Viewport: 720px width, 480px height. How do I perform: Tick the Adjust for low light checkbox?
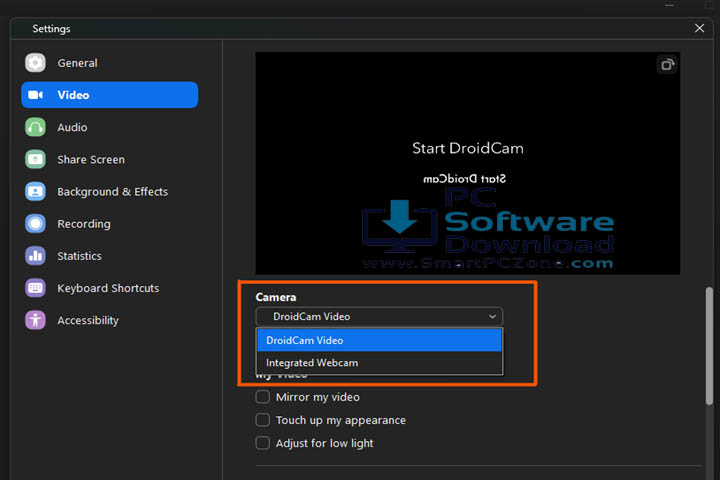(x=263, y=443)
